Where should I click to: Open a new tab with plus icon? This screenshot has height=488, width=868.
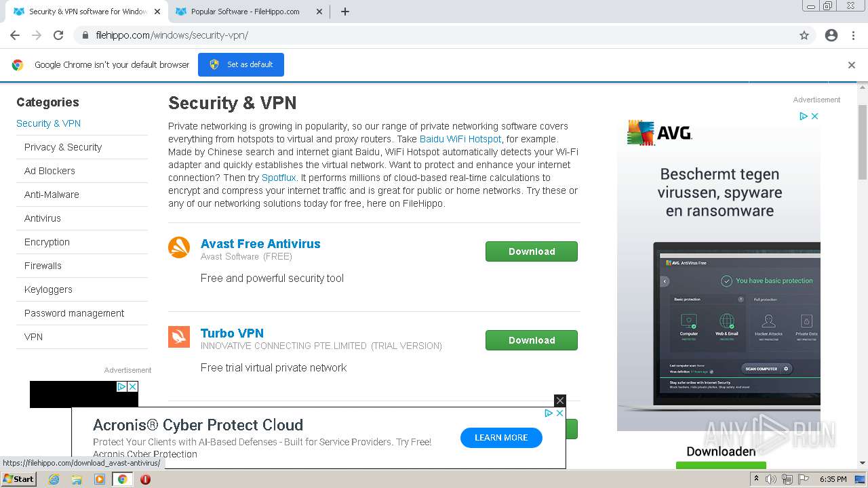345,12
